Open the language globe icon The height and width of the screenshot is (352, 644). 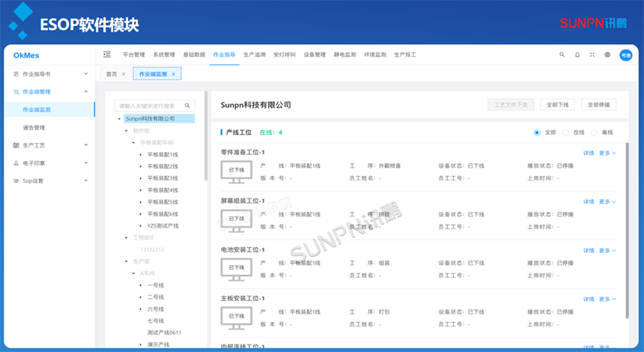coord(607,55)
